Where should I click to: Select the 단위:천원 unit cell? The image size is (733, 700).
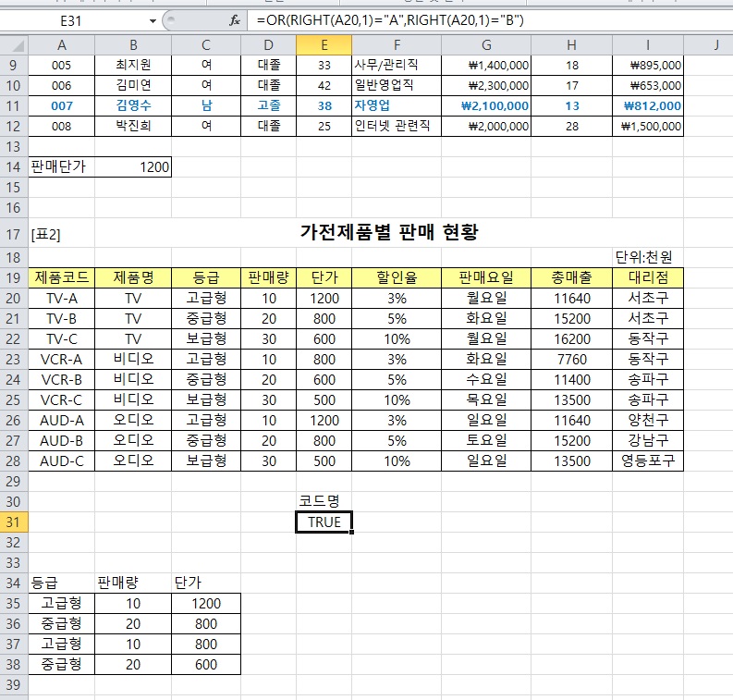(x=647, y=257)
